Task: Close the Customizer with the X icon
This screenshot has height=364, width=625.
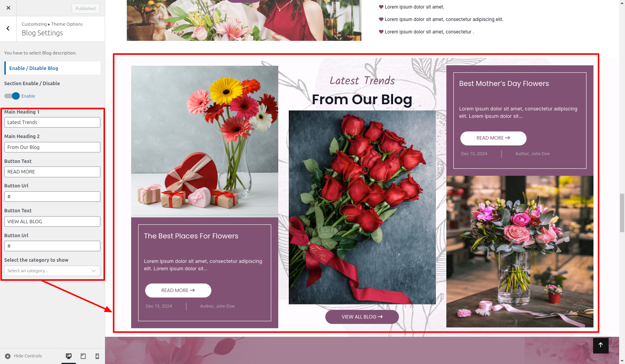Action: [8, 8]
